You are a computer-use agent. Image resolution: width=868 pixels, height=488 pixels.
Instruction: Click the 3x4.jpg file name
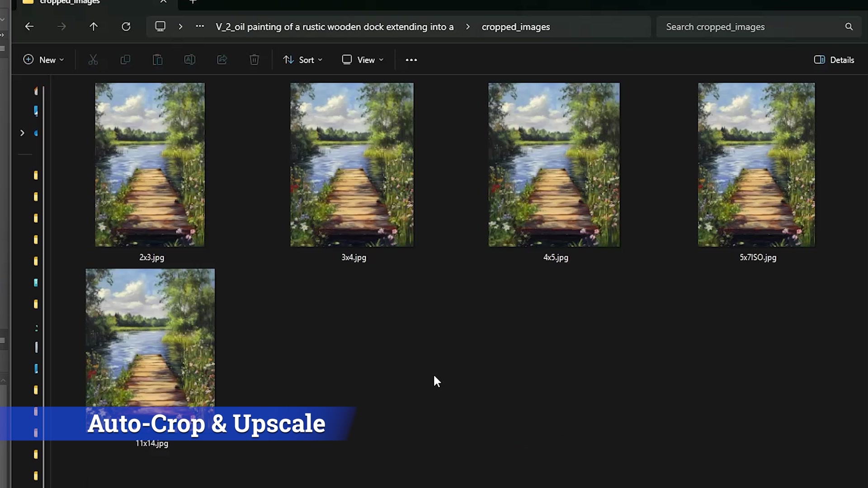pyautogui.click(x=354, y=258)
